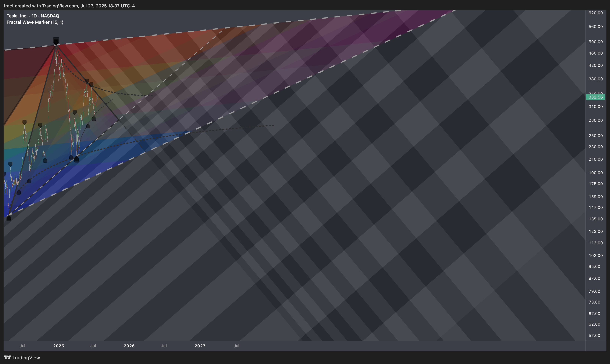The width and height of the screenshot is (610, 364).
Task: Click the 87.00 price axis label
Action: (594, 278)
